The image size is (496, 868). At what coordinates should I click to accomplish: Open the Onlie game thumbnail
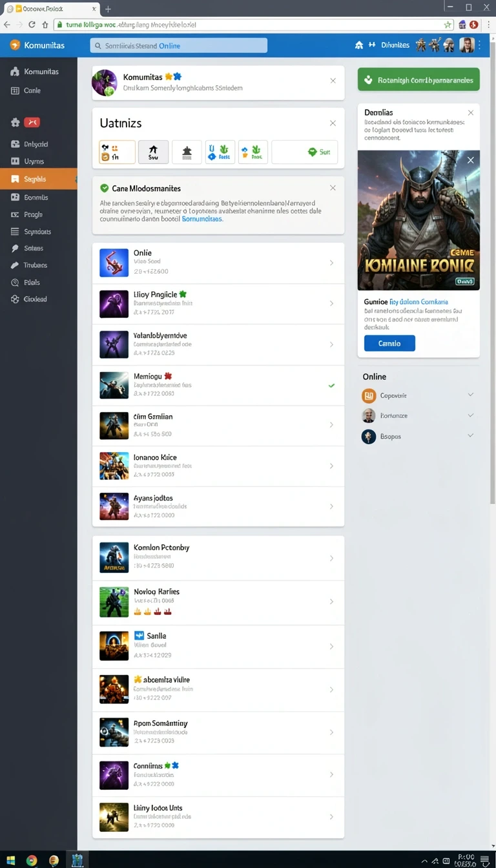click(x=114, y=263)
